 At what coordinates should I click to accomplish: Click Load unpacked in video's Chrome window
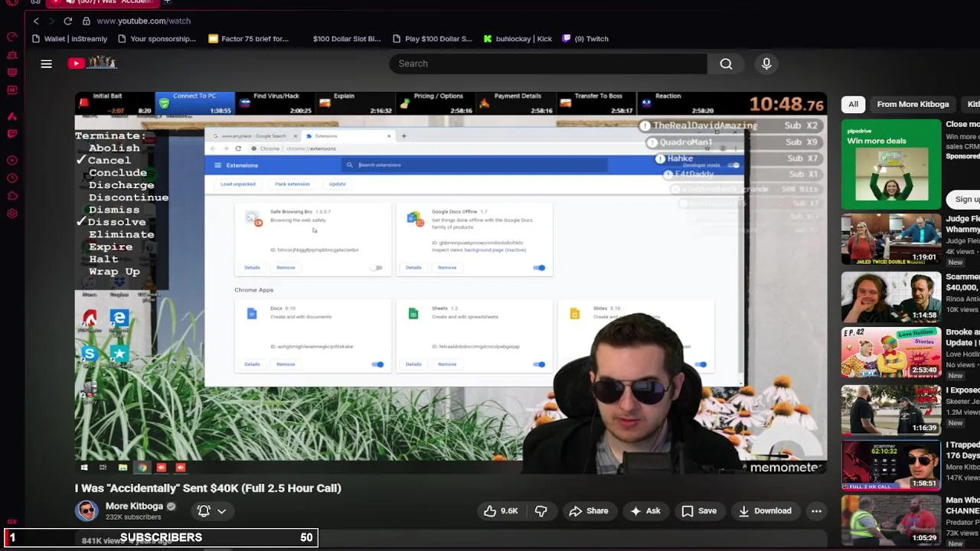coord(238,184)
